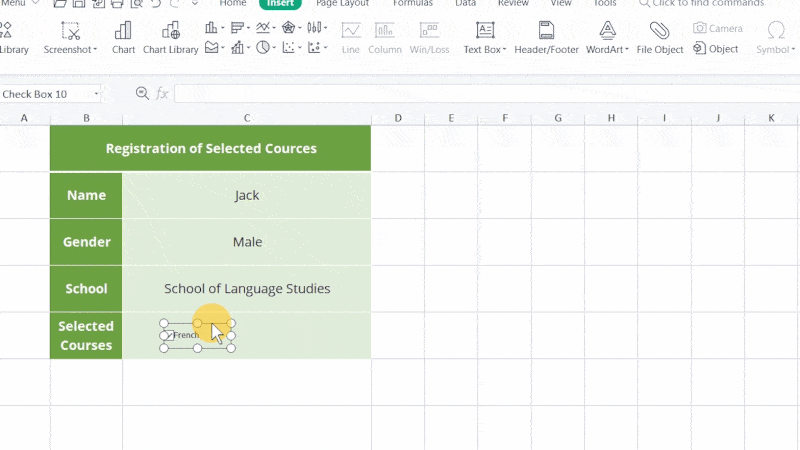Click the School label cell
Viewport: 800px width, 450px height.
[x=86, y=289]
